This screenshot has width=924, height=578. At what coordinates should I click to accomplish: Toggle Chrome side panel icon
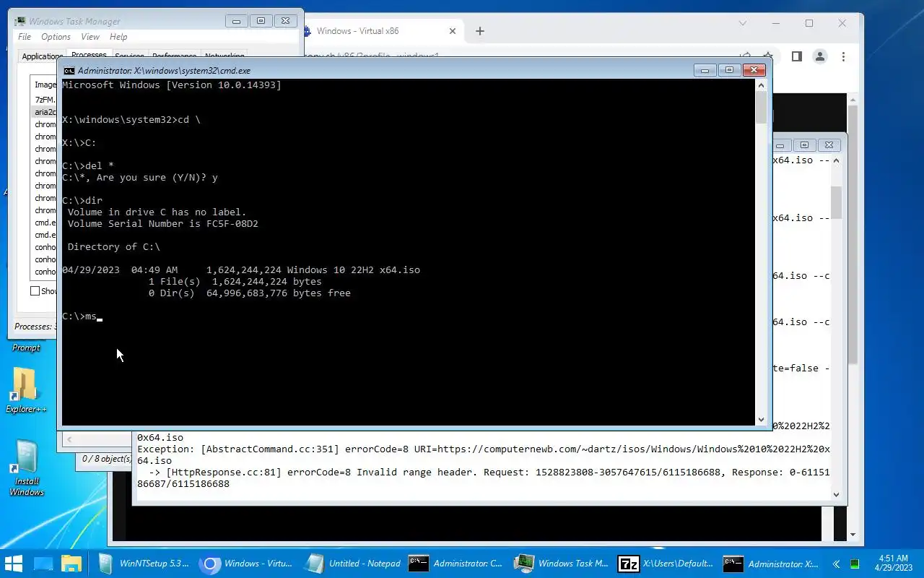point(796,56)
